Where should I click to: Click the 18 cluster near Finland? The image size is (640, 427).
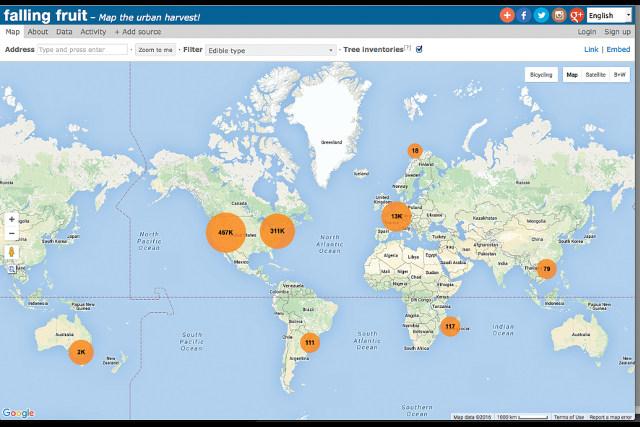click(415, 151)
